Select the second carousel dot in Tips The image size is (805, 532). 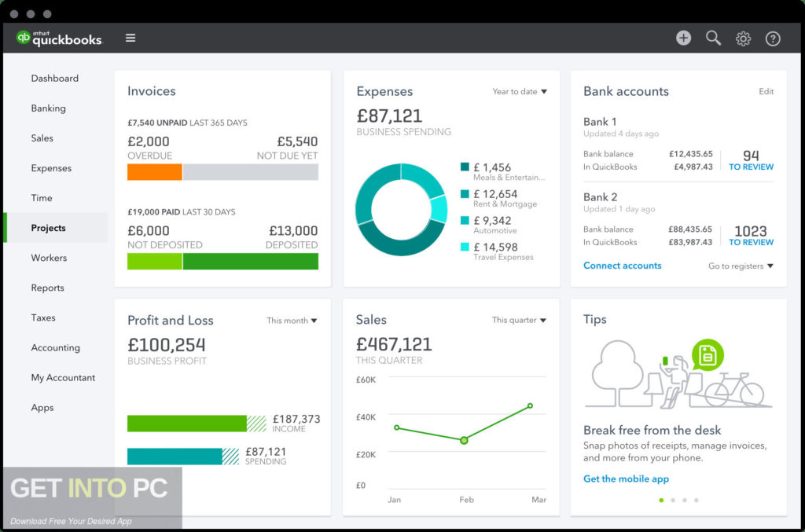(673, 499)
